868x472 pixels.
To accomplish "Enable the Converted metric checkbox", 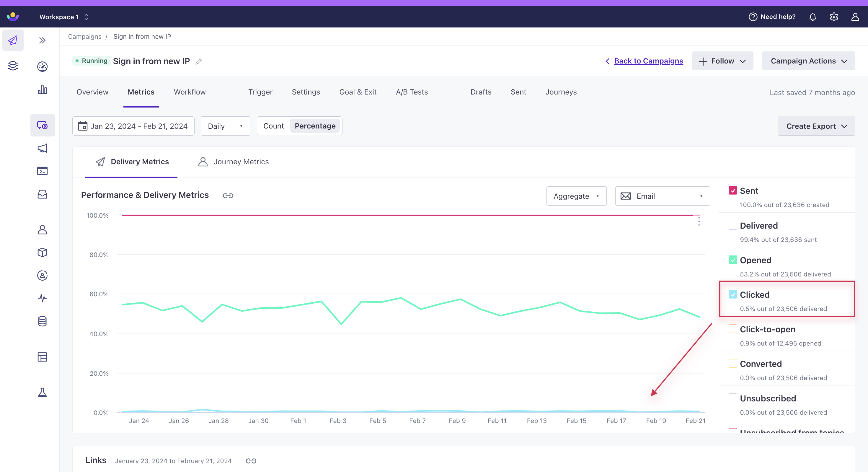I will [732, 363].
